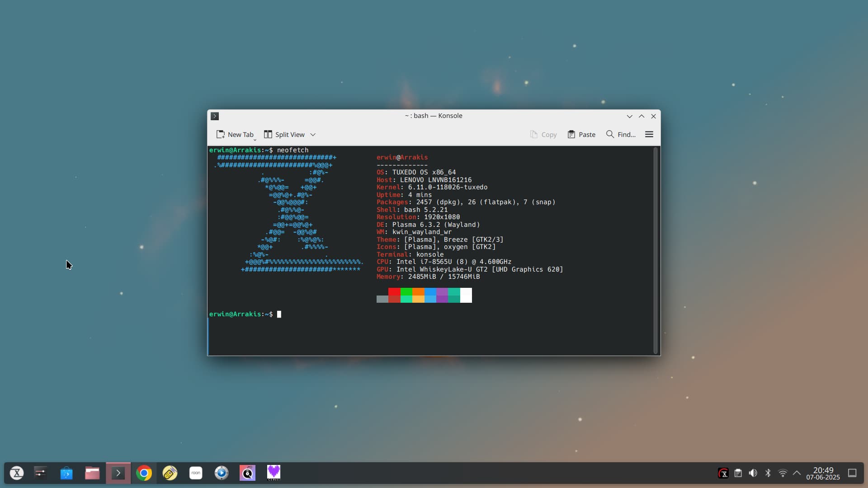Click the 'neofetch' command text
The image size is (868, 488).
pyautogui.click(x=292, y=150)
